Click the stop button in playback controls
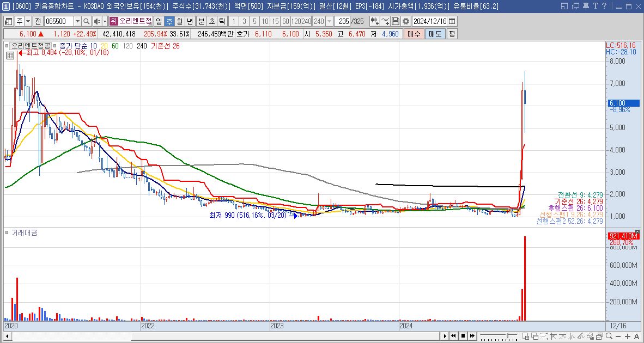The height and width of the screenshot is (343, 644). [x=463, y=336]
